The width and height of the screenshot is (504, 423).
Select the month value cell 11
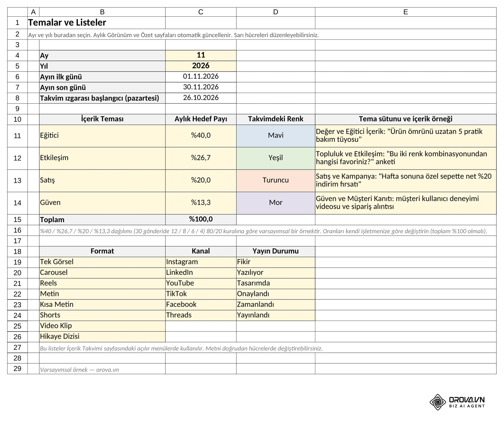(x=201, y=55)
